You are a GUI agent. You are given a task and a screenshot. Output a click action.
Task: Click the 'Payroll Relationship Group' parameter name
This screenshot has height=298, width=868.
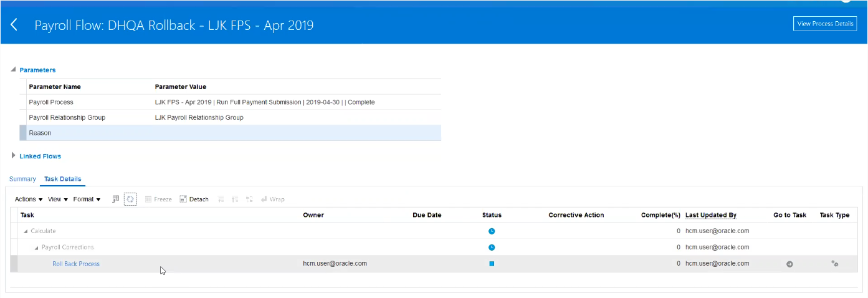(67, 117)
